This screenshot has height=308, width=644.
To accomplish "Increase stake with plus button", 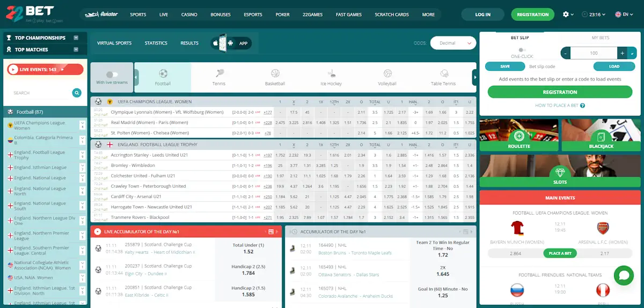I will coord(622,53).
